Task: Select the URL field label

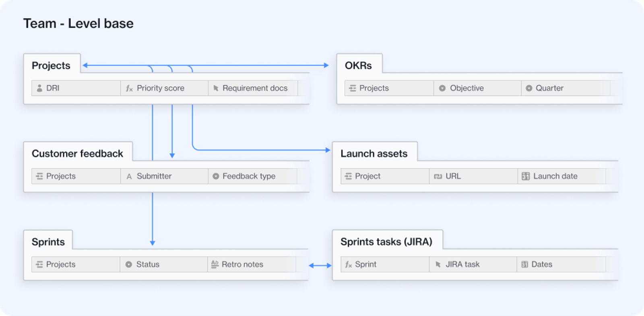Action: point(453,176)
